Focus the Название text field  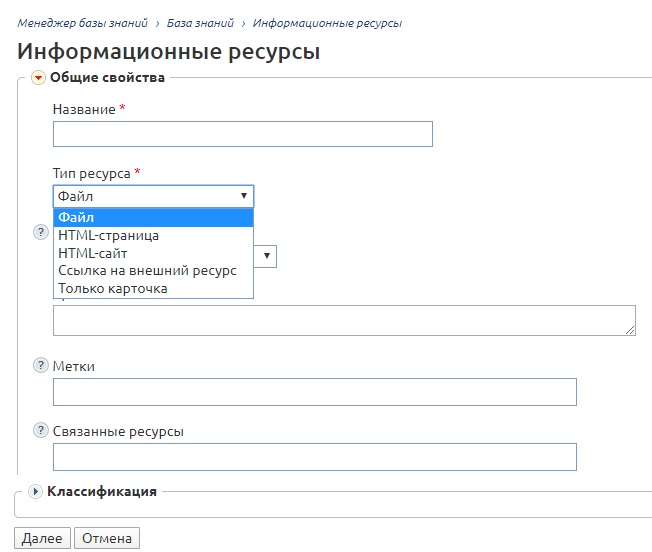tap(243, 134)
